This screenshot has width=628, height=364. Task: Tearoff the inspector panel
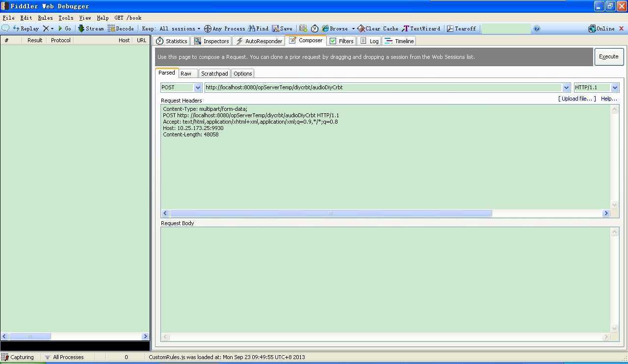(461, 28)
